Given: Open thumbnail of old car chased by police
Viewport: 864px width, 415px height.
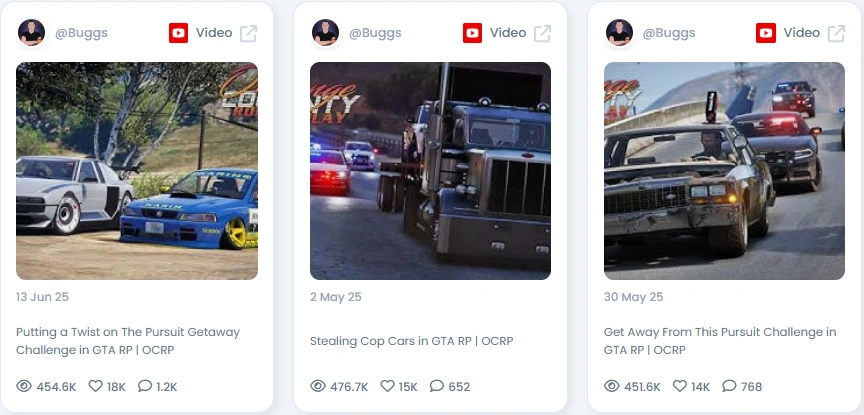Looking at the screenshot, I should point(724,171).
